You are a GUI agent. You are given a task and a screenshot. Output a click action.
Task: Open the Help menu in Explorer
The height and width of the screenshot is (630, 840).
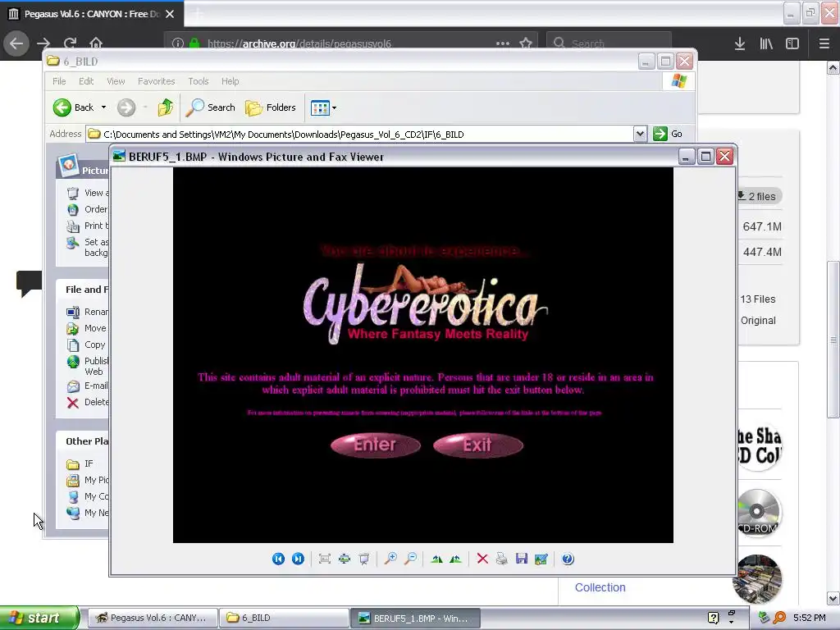[x=230, y=81]
